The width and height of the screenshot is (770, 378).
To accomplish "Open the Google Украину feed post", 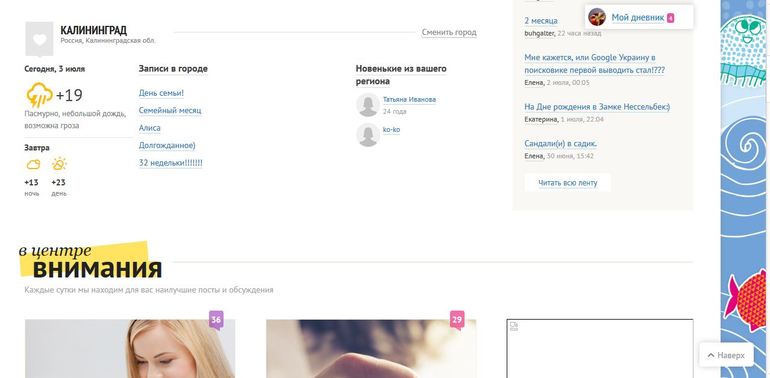I will [x=595, y=64].
